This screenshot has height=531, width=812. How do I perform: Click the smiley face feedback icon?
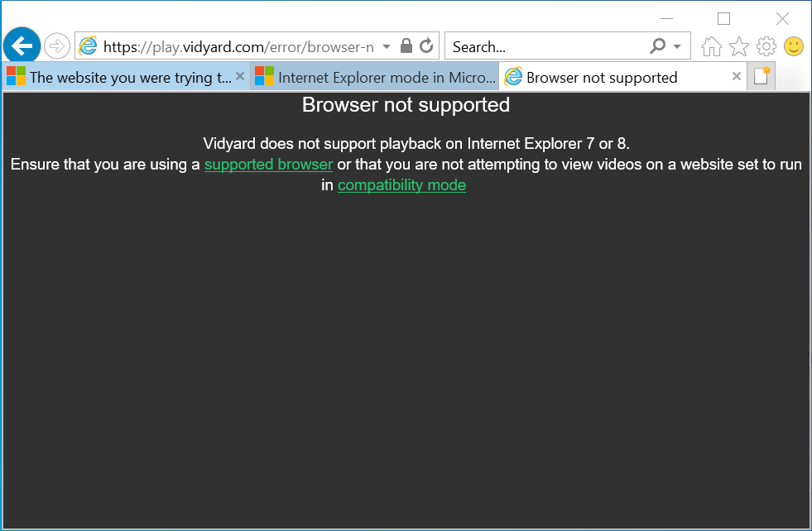click(x=794, y=46)
